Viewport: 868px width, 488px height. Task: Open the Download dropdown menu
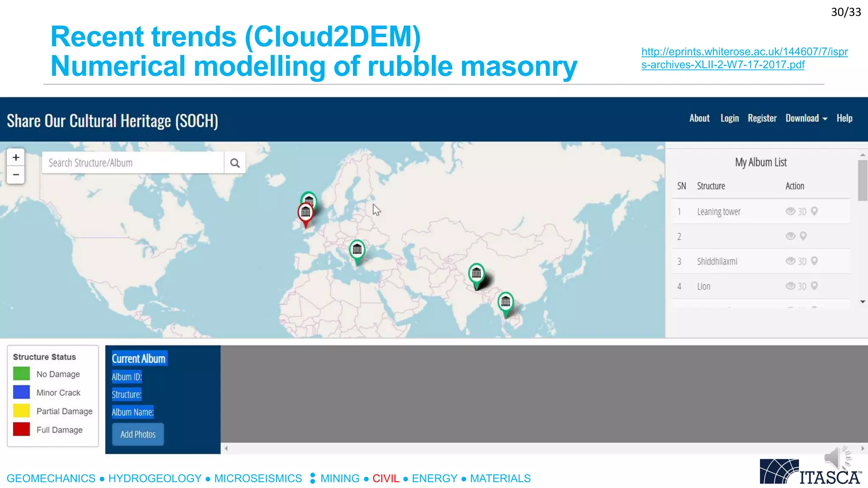tap(806, 119)
